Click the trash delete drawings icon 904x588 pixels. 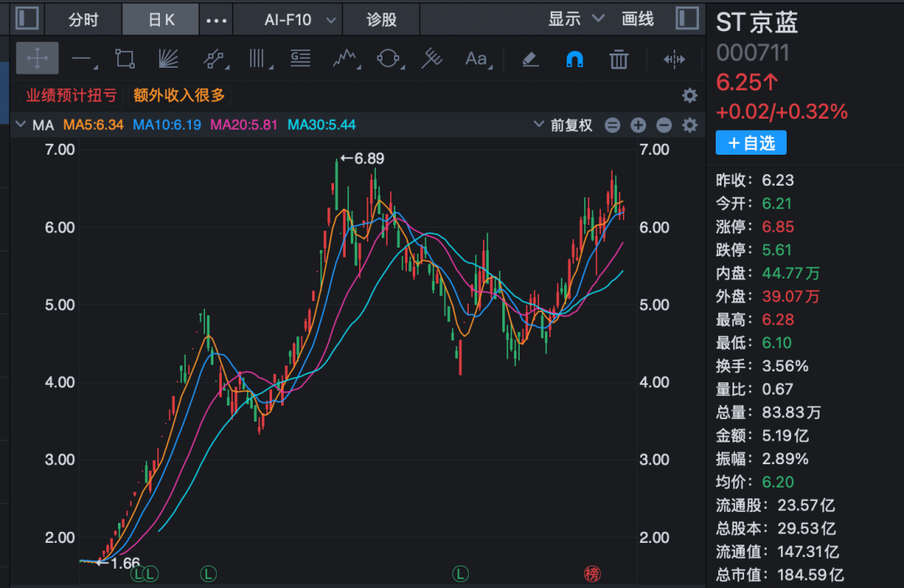(619, 59)
